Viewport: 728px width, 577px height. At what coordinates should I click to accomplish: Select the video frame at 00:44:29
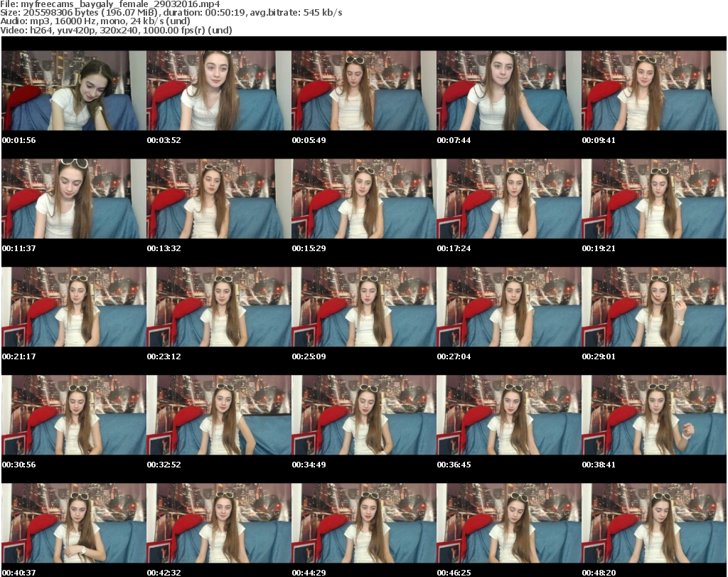[x=363, y=523]
